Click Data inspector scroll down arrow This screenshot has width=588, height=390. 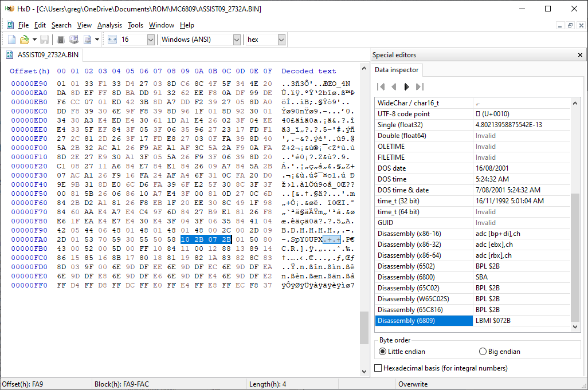pos(575,326)
